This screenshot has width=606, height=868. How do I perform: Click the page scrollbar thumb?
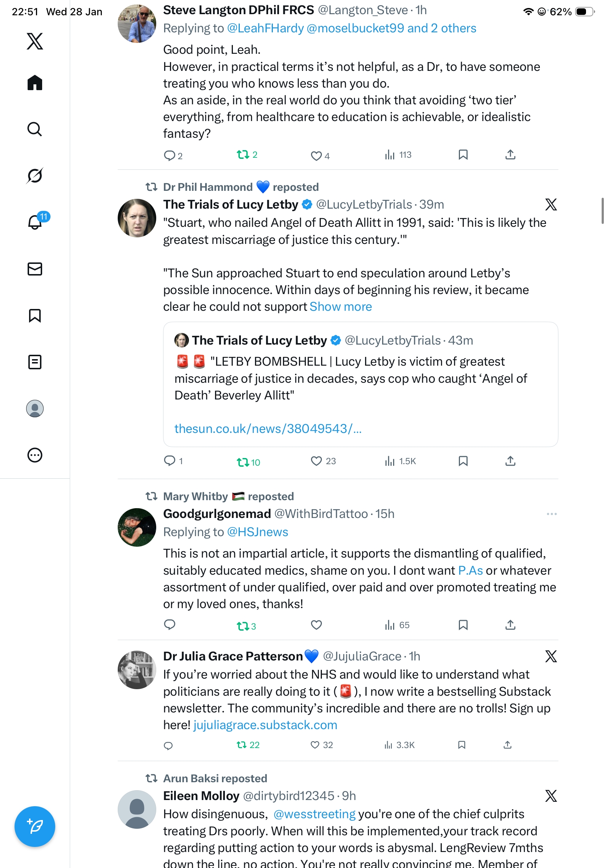tap(602, 210)
